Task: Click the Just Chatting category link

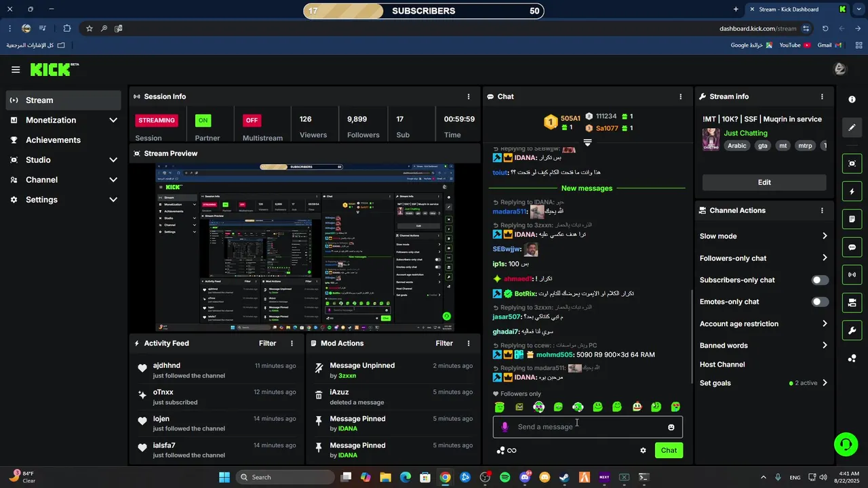Action: pos(745,133)
